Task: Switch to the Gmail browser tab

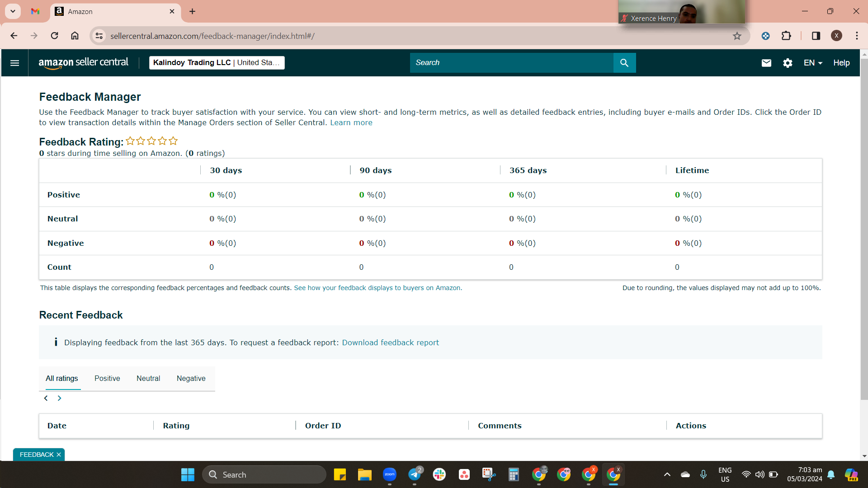Action: [x=35, y=11]
